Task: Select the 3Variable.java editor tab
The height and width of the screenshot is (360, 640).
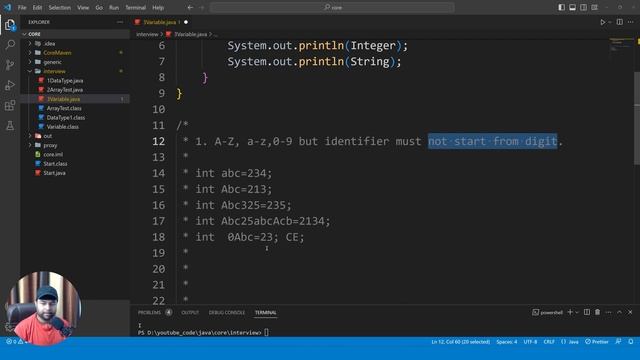Action: [x=161, y=22]
